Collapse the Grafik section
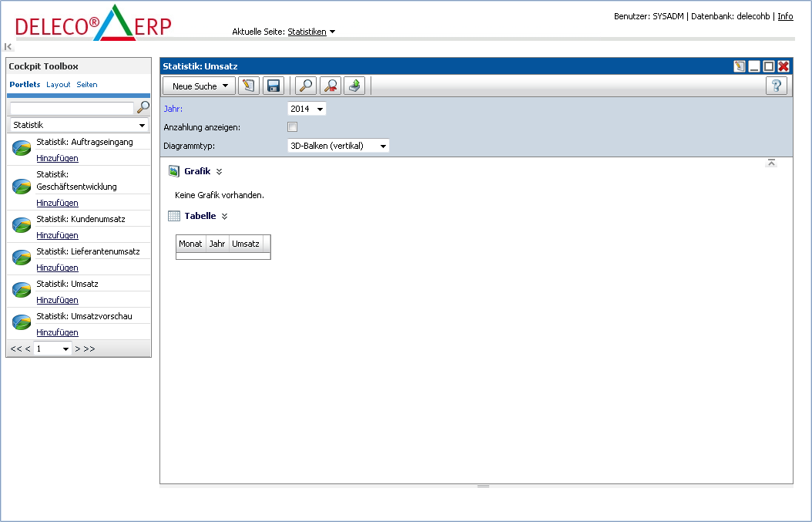 tap(220, 172)
